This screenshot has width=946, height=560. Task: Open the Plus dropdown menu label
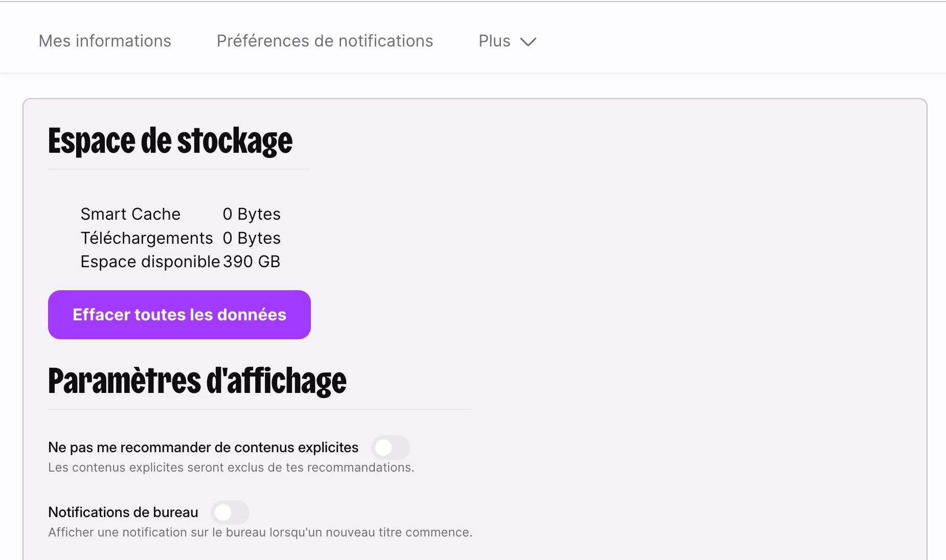pyautogui.click(x=494, y=41)
